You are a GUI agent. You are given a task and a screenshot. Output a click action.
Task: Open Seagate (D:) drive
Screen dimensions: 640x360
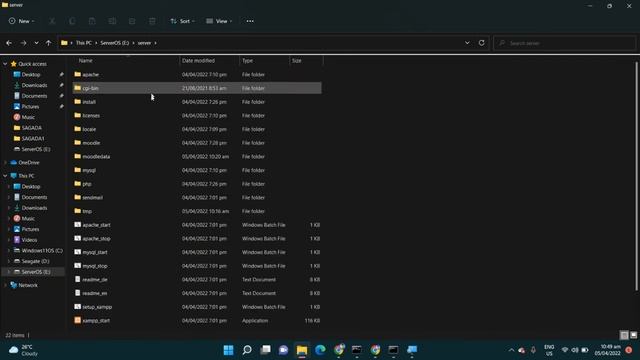tap(35, 261)
